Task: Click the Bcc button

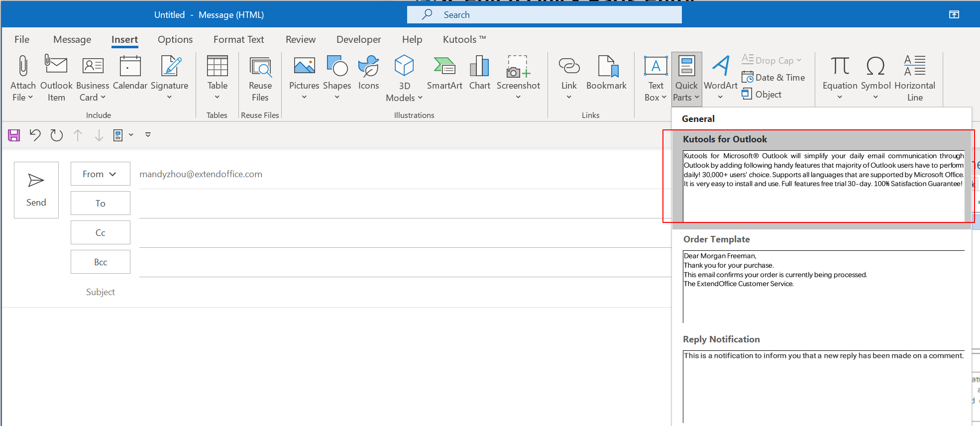Action: 101,262
